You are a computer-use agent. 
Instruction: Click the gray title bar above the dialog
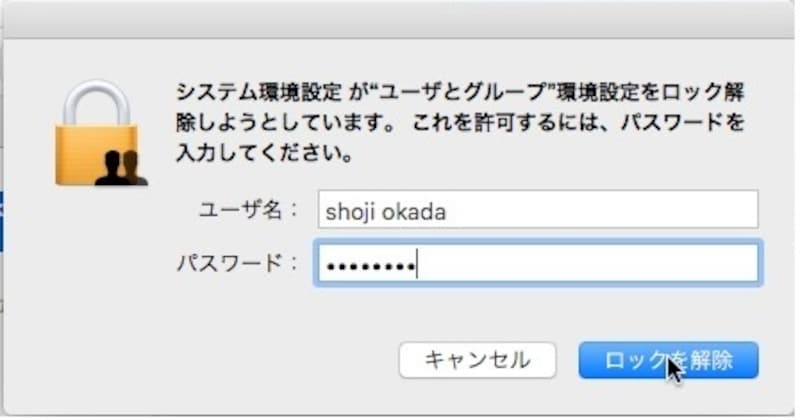[x=400, y=20]
